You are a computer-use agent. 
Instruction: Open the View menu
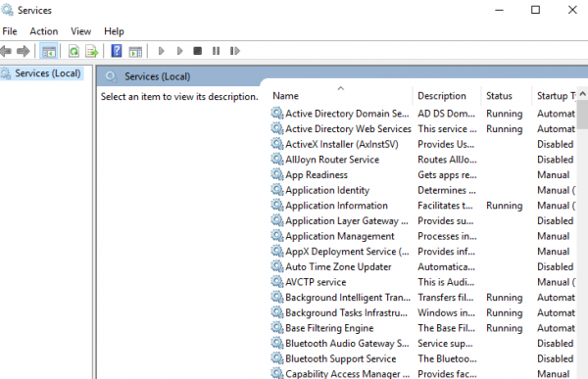pyautogui.click(x=81, y=31)
